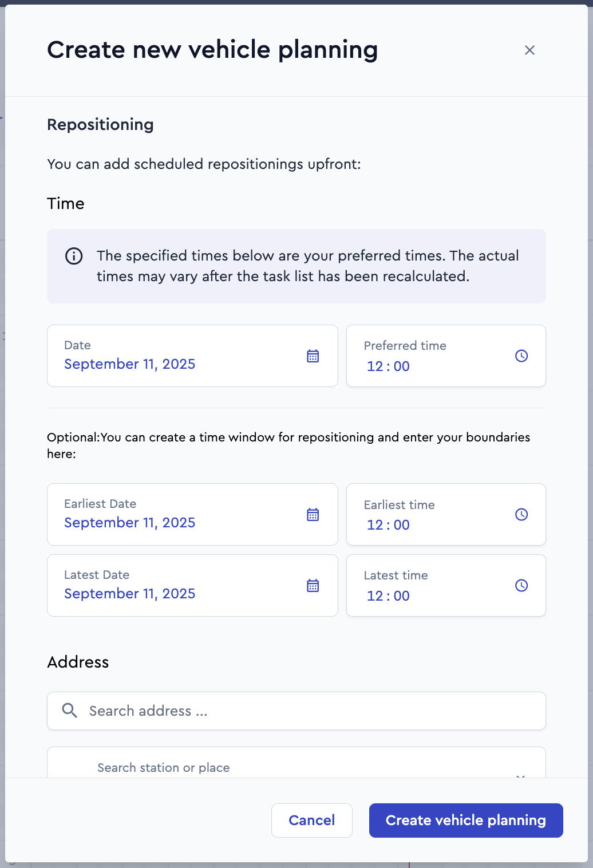Focus the Search address input field
Viewport: 593px width, 868px height.
[296, 711]
